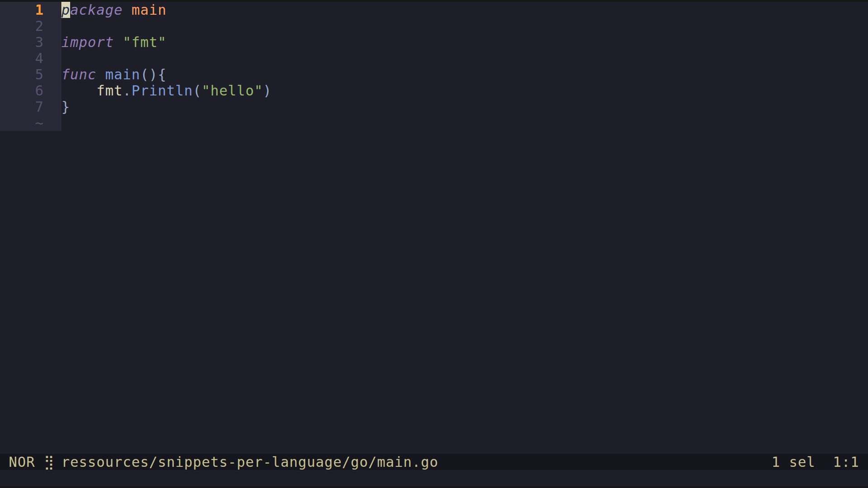Click the "1 sel" selection count
This screenshot has height=488, width=868.
(x=793, y=462)
